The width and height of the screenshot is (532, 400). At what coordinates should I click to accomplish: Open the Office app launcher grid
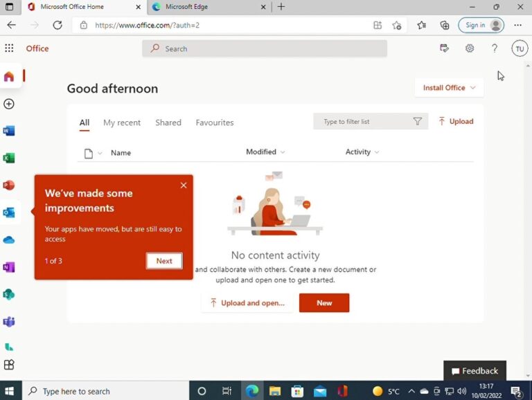coord(9,48)
